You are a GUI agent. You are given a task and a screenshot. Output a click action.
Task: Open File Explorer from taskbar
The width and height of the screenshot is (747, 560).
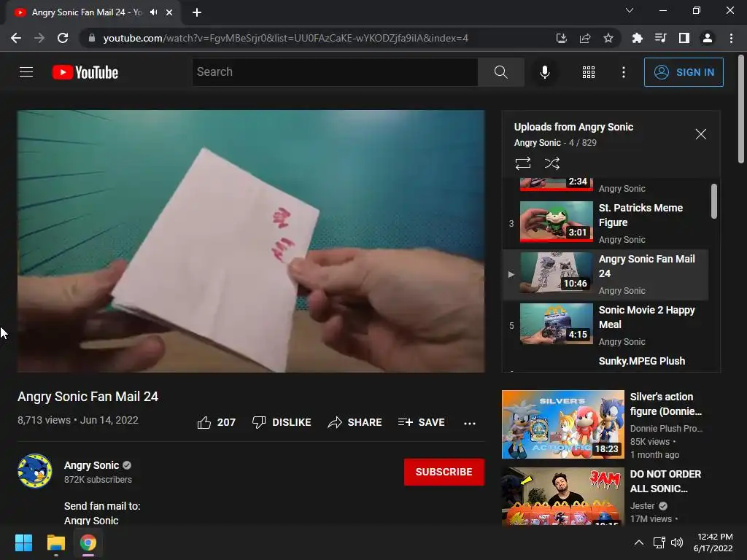[55, 542]
